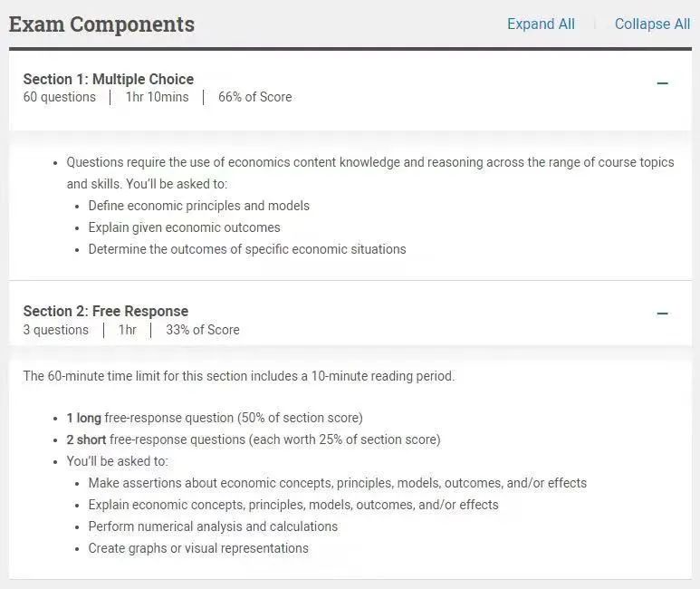
Task: Click the '3 questions' detail text
Action: [x=56, y=330]
